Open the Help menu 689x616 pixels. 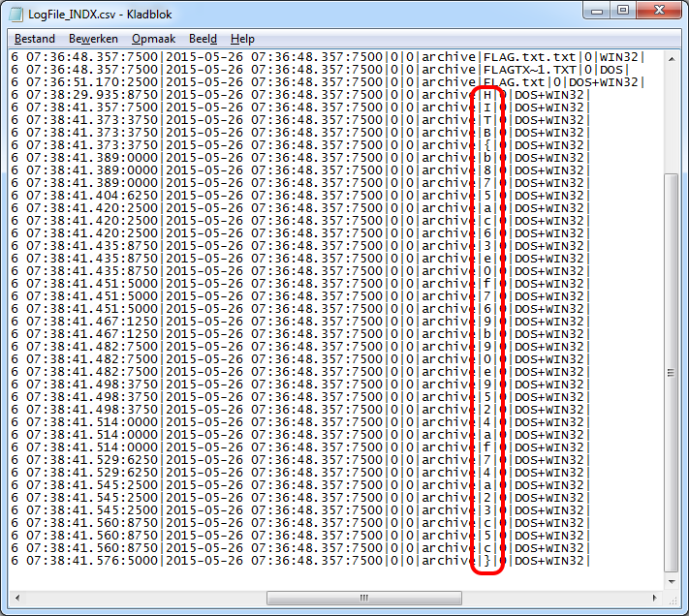[242, 39]
